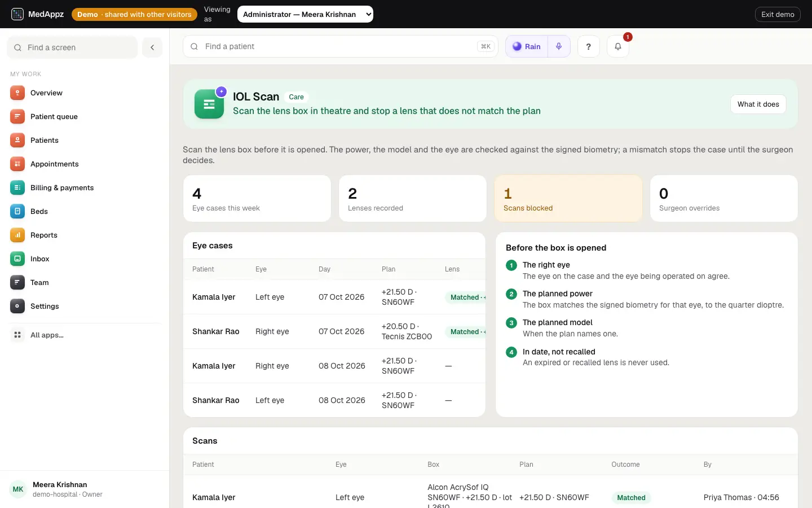This screenshot has width=812, height=508.
Task: Open the Scans blocked stat card
Action: (568, 198)
